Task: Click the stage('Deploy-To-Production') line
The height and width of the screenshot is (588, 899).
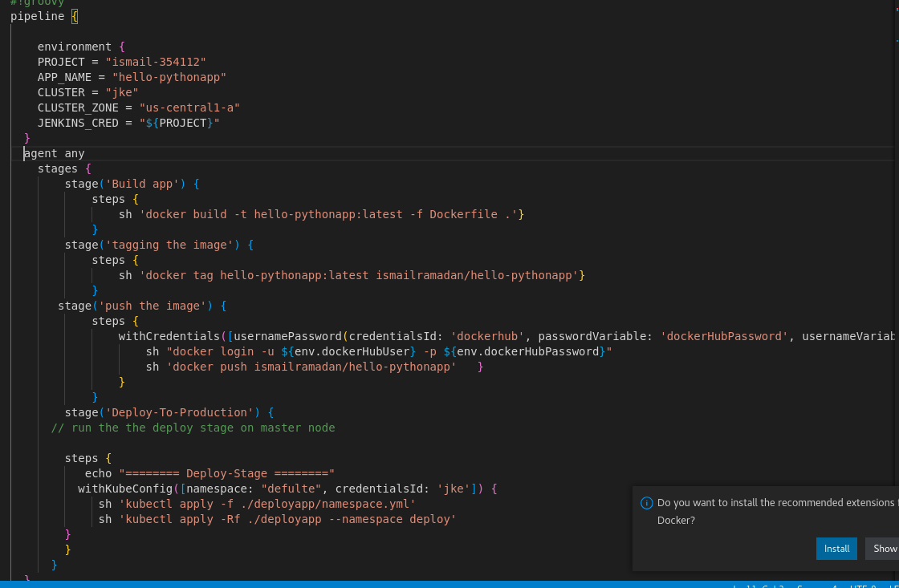Action: [x=169, y=412]
